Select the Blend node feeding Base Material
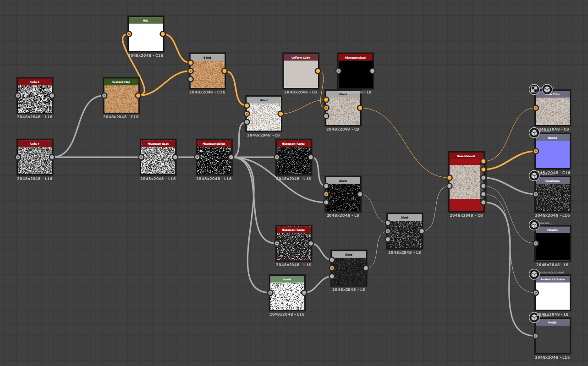This screenshot has height=366, width=588. pyautogui.click(x=405, y=231)
